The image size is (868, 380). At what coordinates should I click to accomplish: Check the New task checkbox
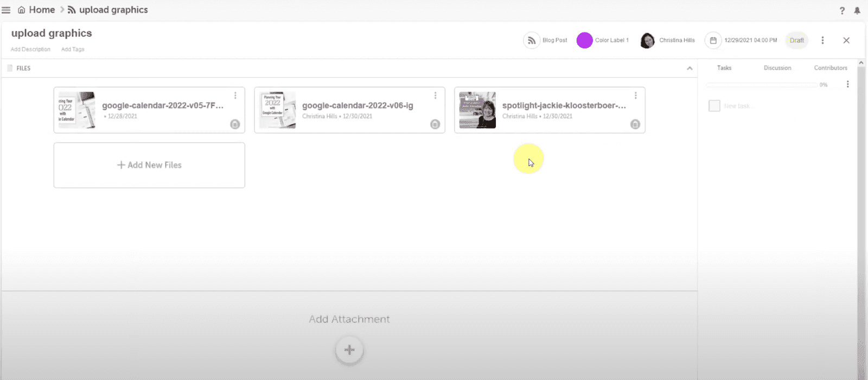(x=714, y=106)
